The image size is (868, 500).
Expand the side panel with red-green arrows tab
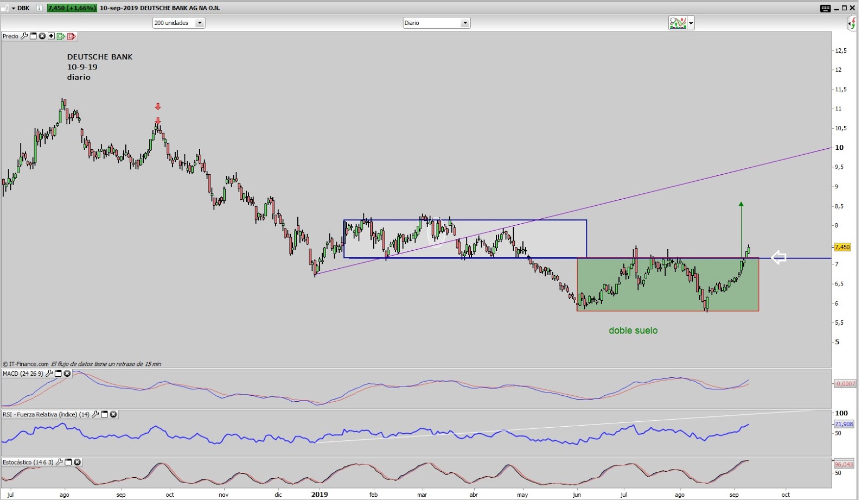coord(852,23)
